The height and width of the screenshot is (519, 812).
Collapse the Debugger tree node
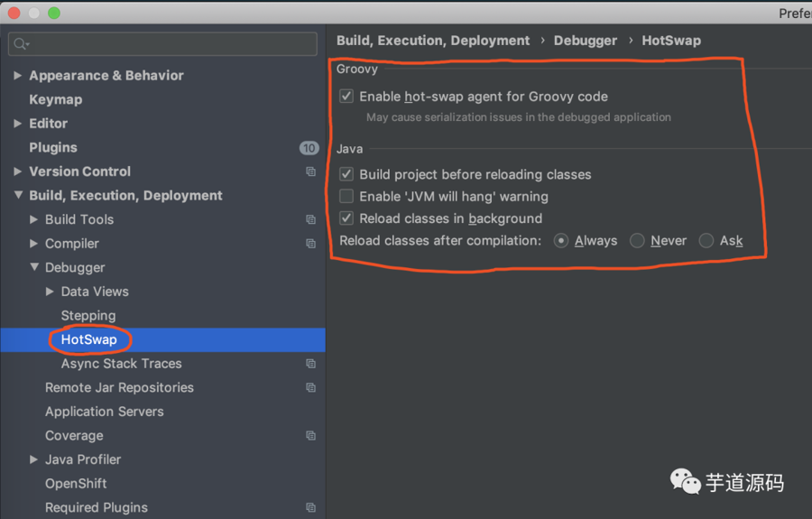point(34,267)
